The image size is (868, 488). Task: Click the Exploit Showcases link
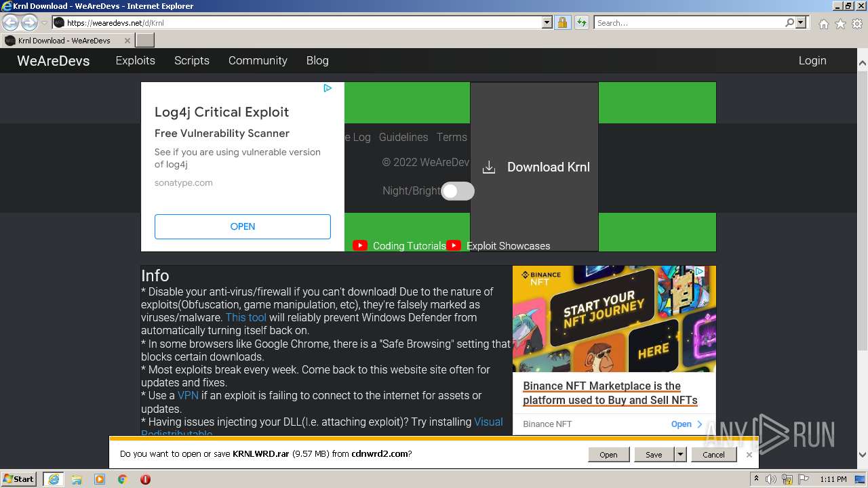coord(509,246)
